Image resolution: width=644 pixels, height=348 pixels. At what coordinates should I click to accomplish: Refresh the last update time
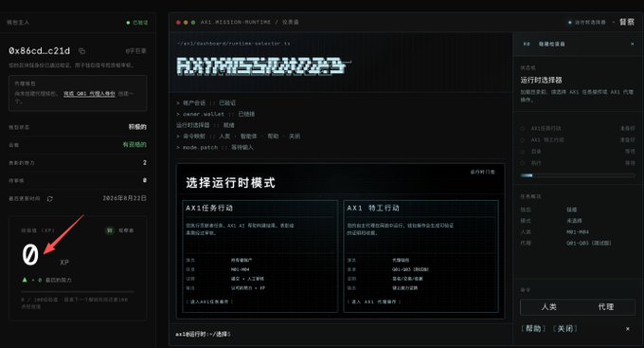[49, 199]
